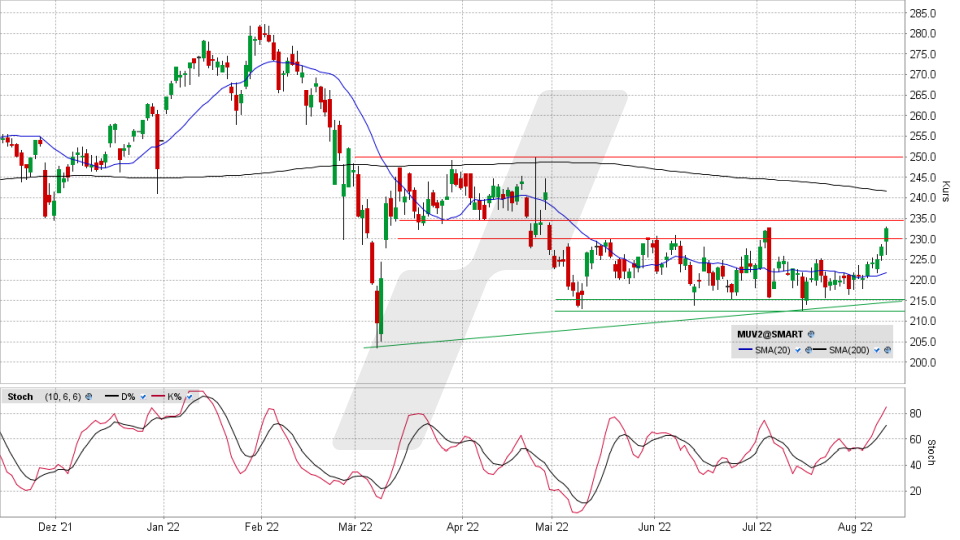Click the 215.0 price axis label
The height and width of the screenshot is (540, 960).
pos(922,301)
